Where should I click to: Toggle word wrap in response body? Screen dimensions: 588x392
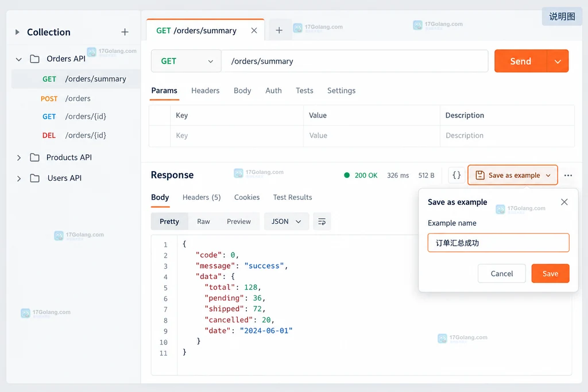[x=322, y=222]
